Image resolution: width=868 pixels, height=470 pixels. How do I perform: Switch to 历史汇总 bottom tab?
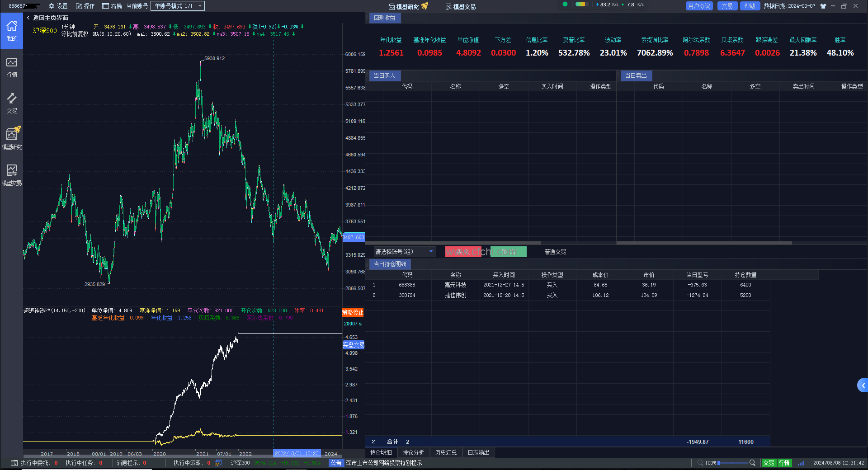click(x=446, y=452)
